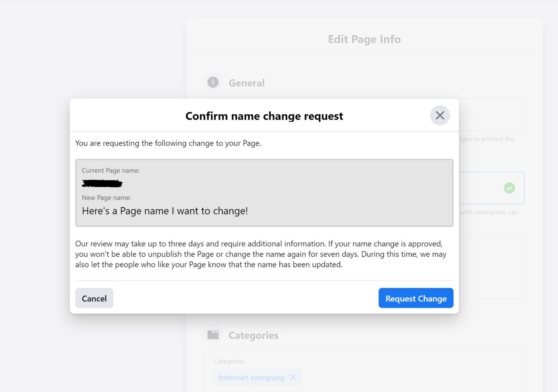Click the General section heading

click(246, 83)
